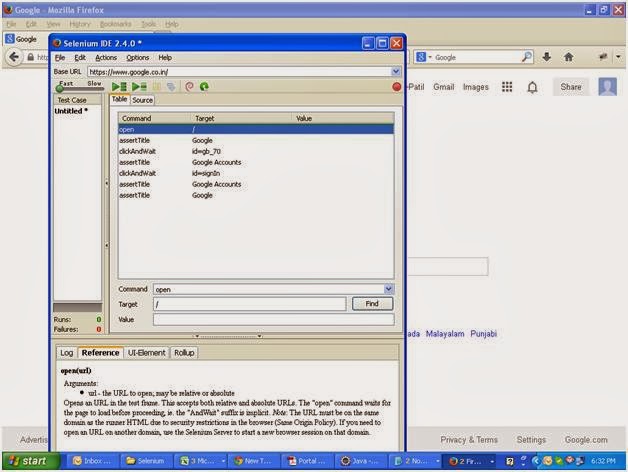
Task: Select the Reference tab
Action: coord(101,353)
